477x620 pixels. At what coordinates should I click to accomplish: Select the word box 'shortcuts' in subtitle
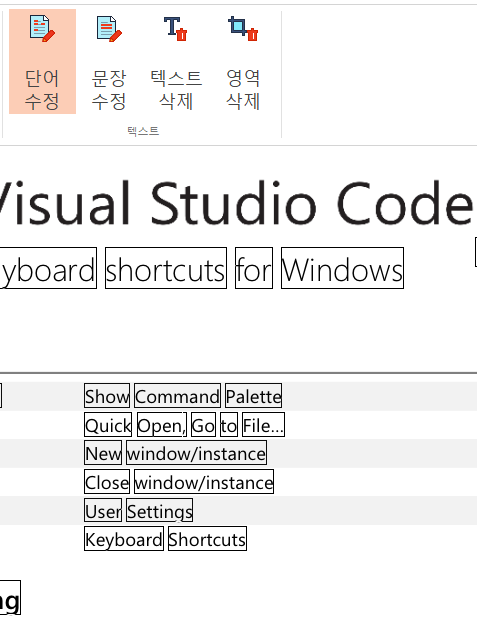tap(166, 268)
